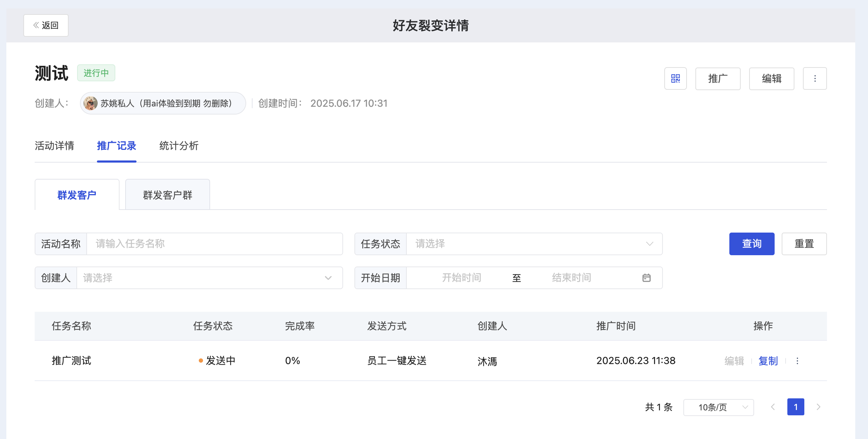Open more actions for the 推广测试 row

click(x=797, y=361)
